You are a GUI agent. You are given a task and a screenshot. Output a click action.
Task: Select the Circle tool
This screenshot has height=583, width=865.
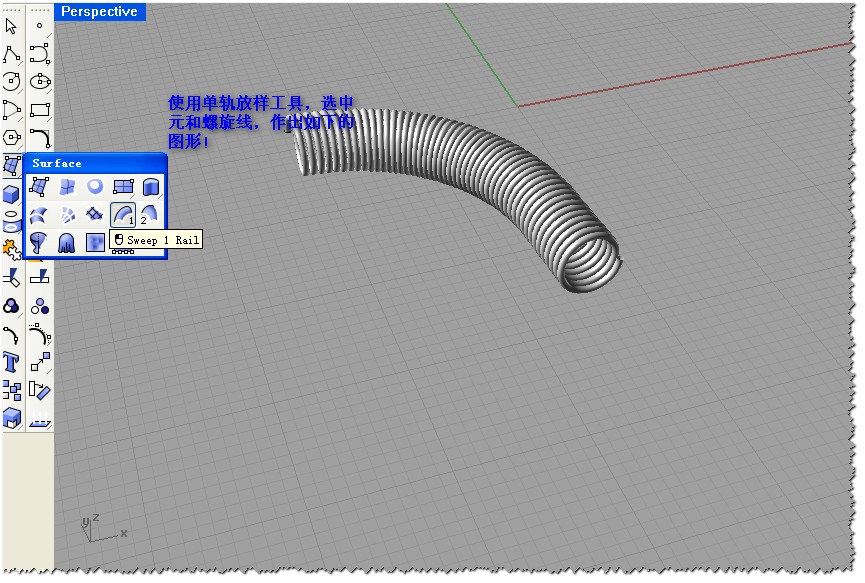point(12,82)
